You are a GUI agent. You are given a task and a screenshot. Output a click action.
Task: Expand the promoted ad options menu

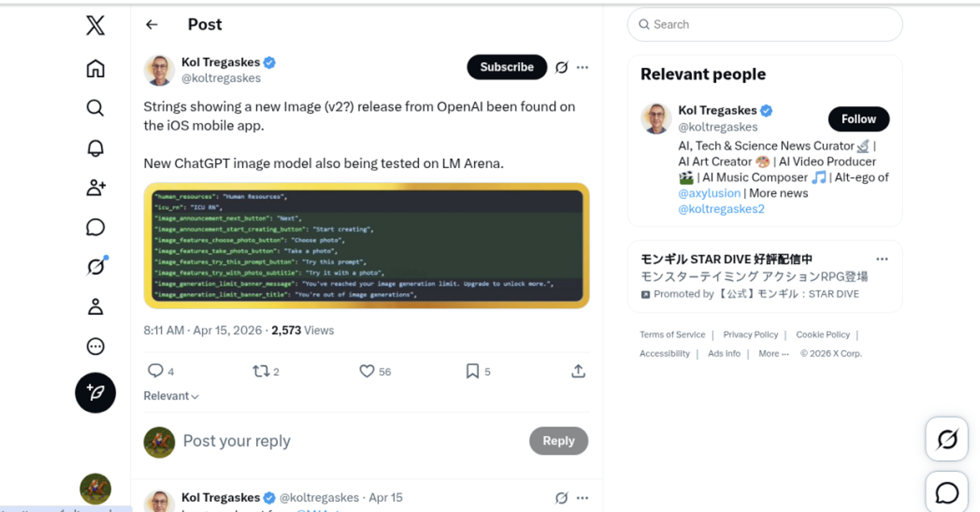(x=882, y=259)
